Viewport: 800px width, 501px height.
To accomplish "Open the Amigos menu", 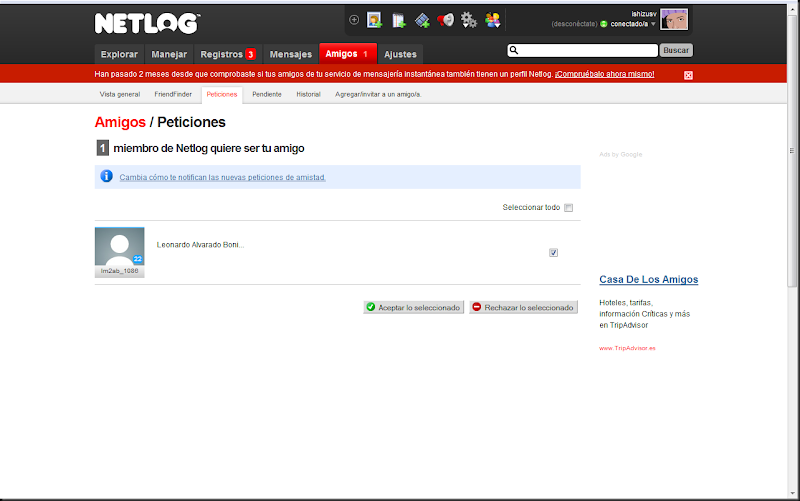I will (348, 54).
